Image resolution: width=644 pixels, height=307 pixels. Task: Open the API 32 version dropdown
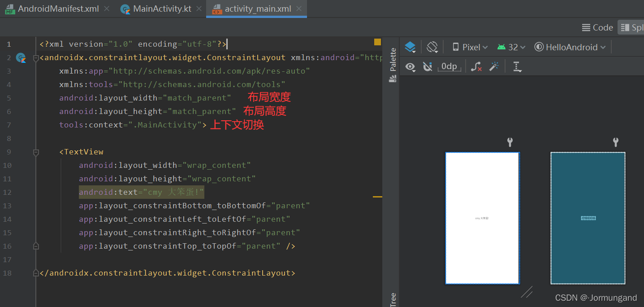click(x=512, y=47)
